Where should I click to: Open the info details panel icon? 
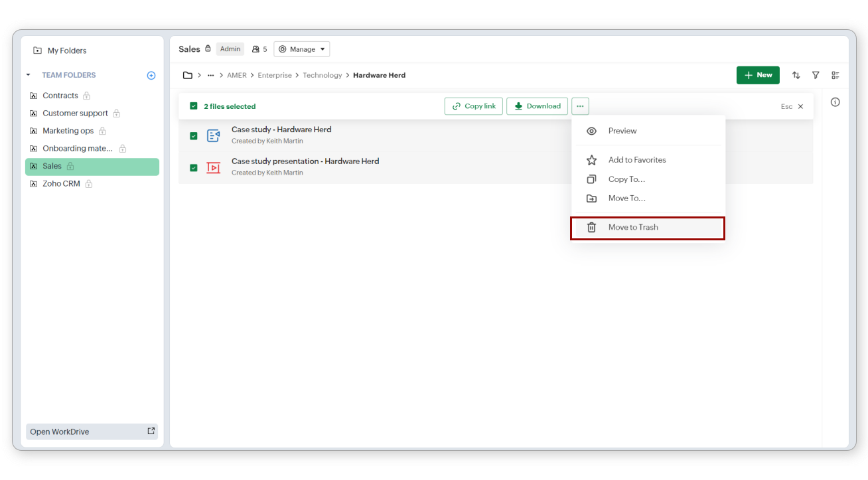coord(835,102)
